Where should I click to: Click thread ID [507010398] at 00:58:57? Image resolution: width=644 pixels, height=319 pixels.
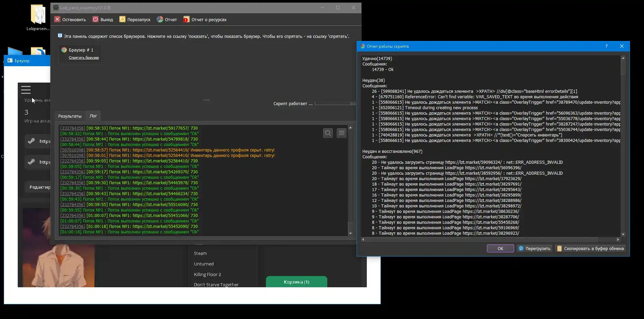click(73, 150)
